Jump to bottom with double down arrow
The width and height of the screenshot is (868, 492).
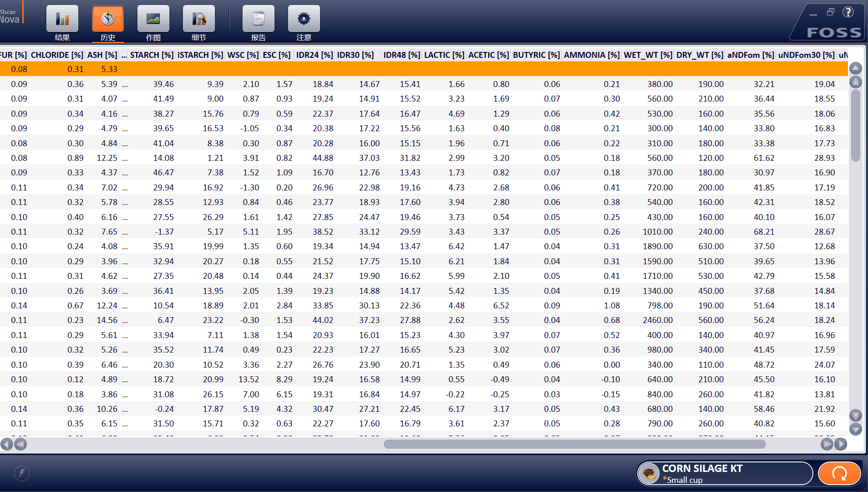point(856,415)
